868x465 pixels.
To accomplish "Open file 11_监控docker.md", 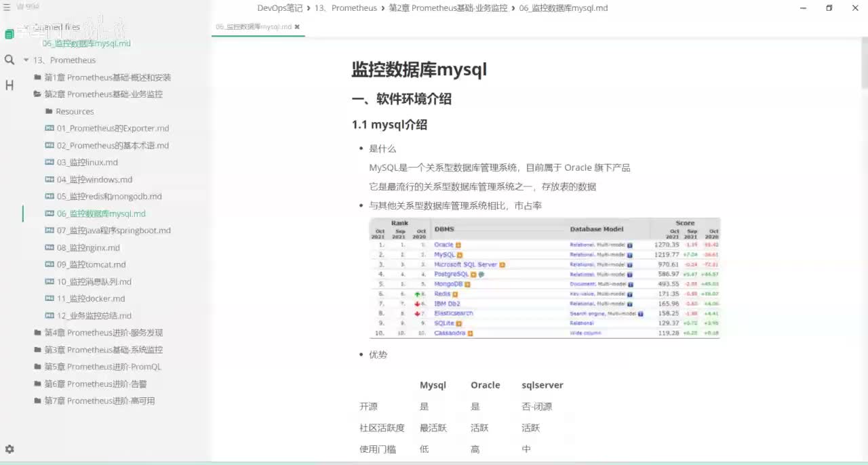I will pos(91,298).
